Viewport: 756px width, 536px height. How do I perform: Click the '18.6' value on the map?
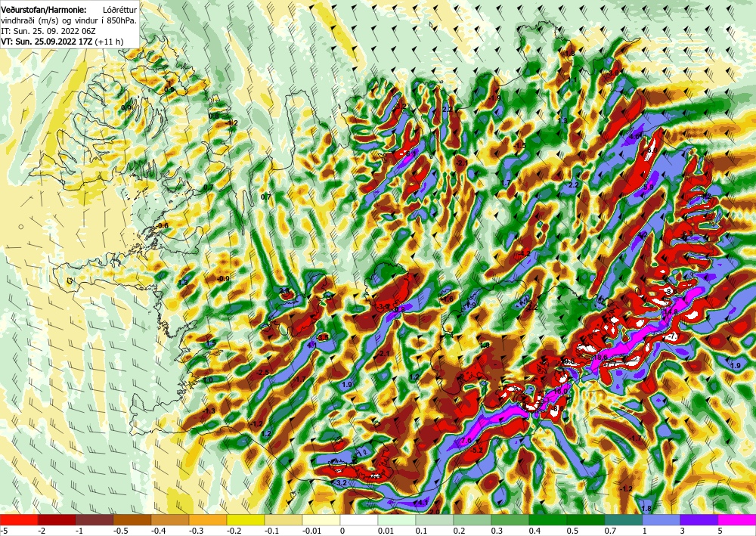coord(600,357)
